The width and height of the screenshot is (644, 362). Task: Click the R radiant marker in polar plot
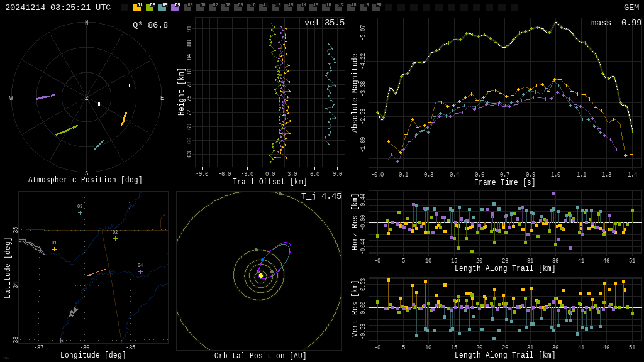click(128, 85)
